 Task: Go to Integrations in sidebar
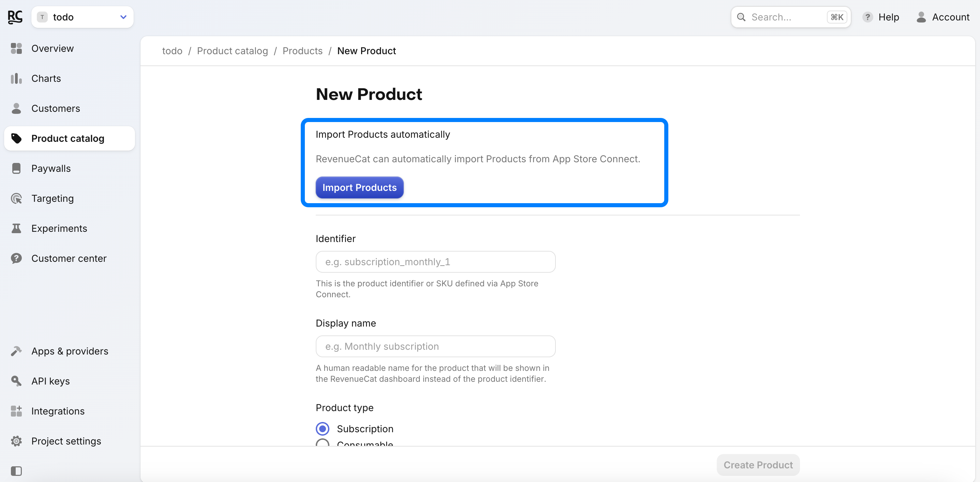pos(58,411)
